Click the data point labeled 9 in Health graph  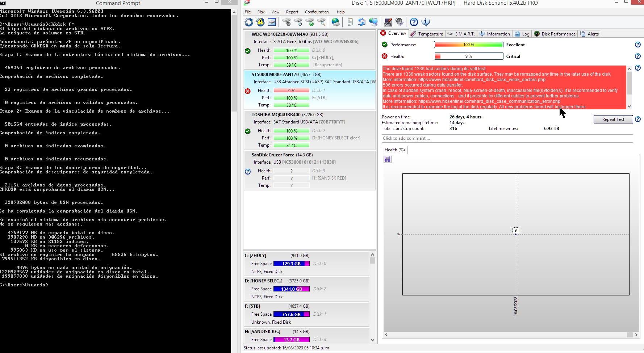tap(516, 230)
